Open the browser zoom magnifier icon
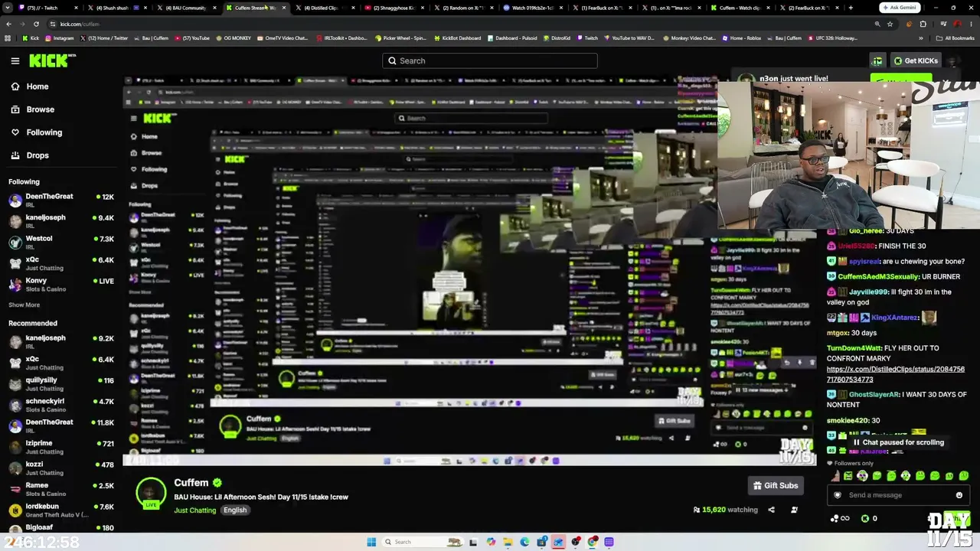Viewport: 980px width, 551px height. click(877, 24)
